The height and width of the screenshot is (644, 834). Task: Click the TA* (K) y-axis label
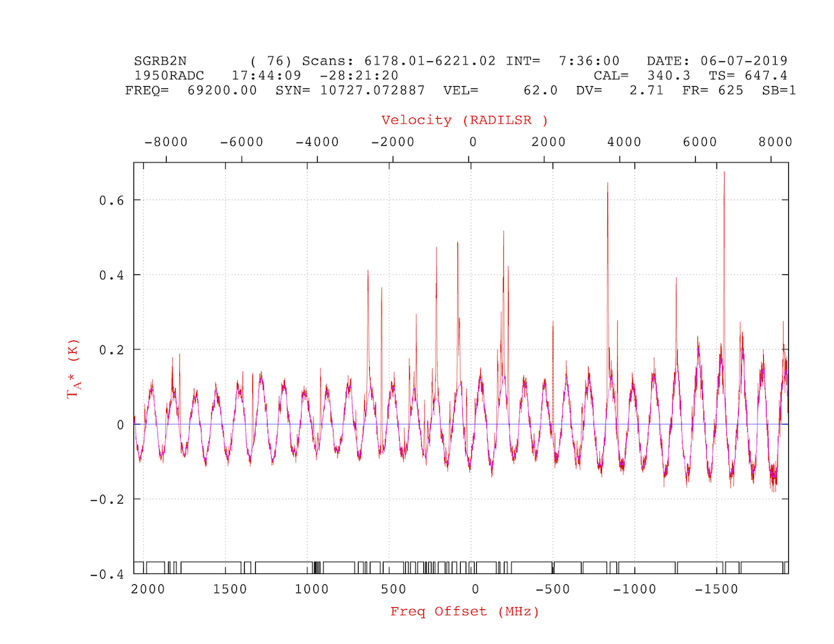coord(72,368)
